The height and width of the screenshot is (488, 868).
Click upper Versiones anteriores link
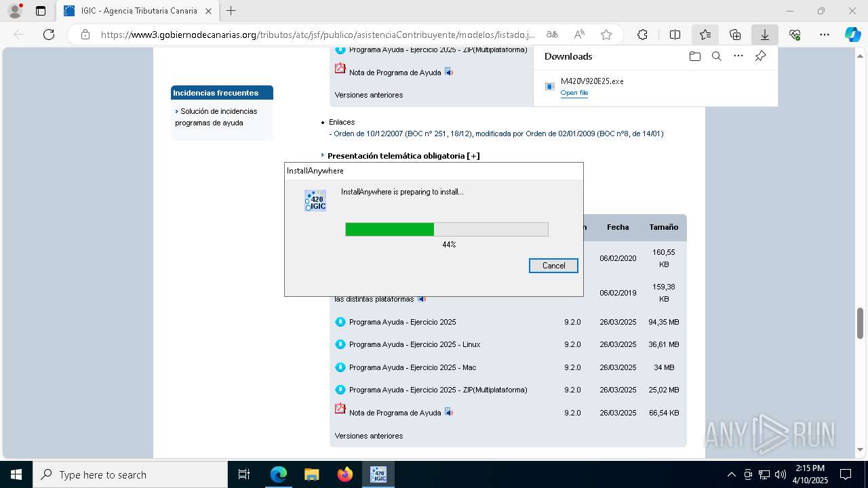(x=368, y=95)
